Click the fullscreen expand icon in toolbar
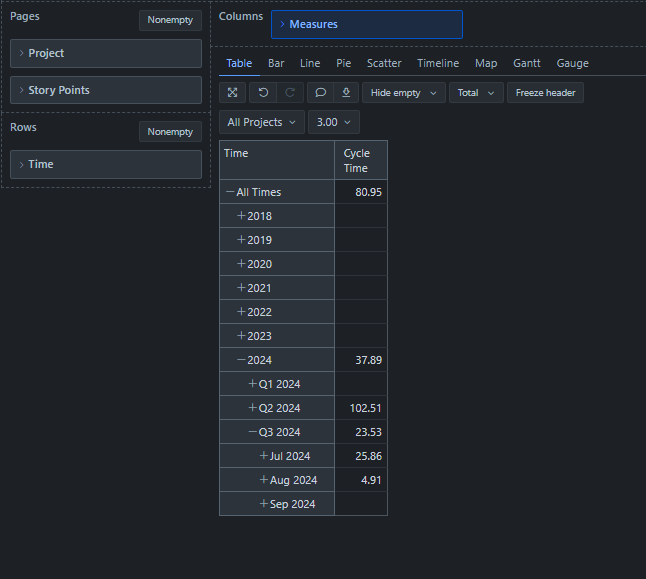The width and height of the screenshot is (646, 579). pyautogui.click(x=232, y=93)
